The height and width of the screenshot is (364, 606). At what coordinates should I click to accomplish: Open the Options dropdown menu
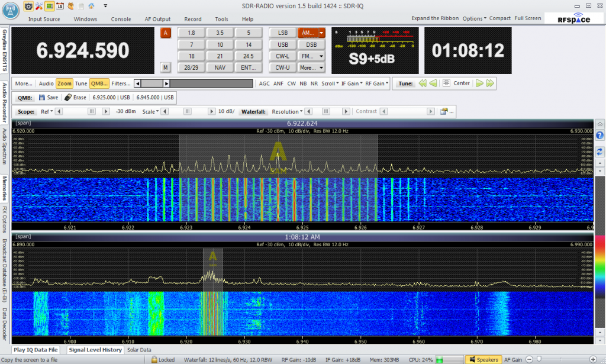[474, 18]
